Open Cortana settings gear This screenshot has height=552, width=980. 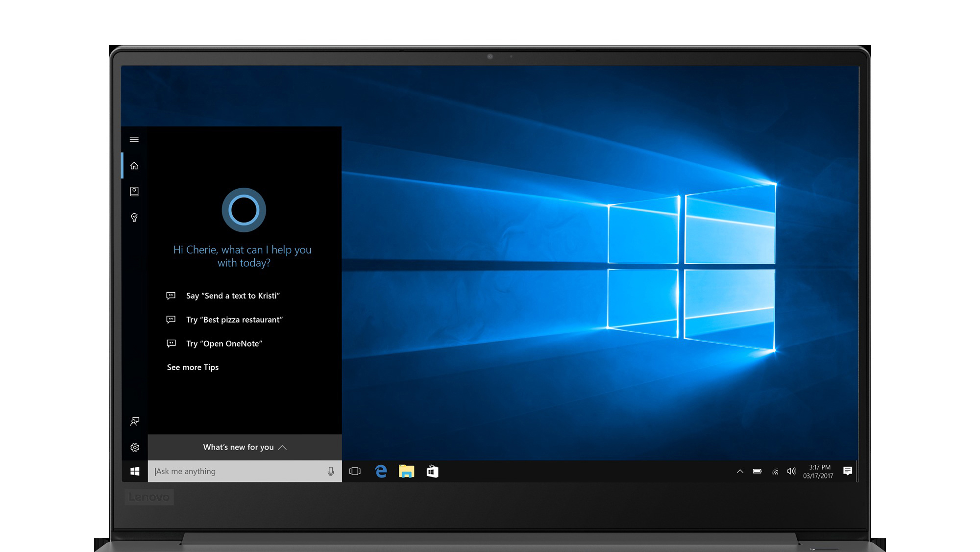[x=135, y=447]
